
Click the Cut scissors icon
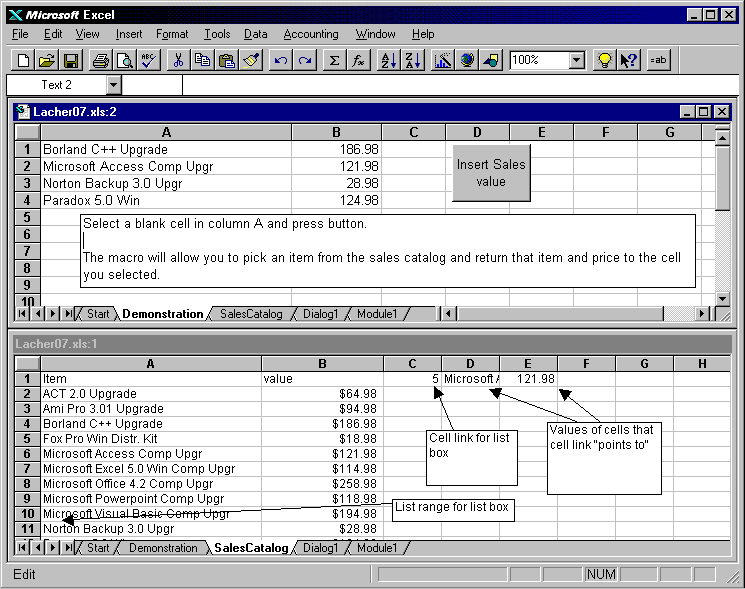click(x=179, y=60)
